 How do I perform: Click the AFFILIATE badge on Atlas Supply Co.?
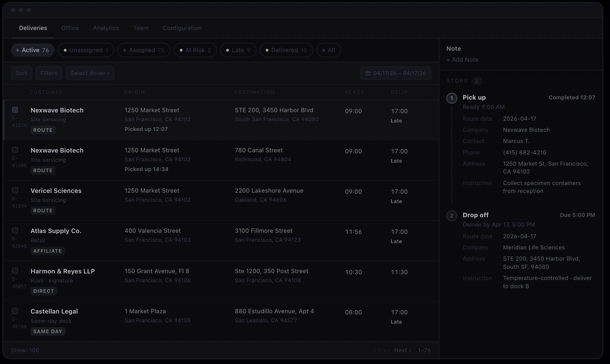(47, 251)
